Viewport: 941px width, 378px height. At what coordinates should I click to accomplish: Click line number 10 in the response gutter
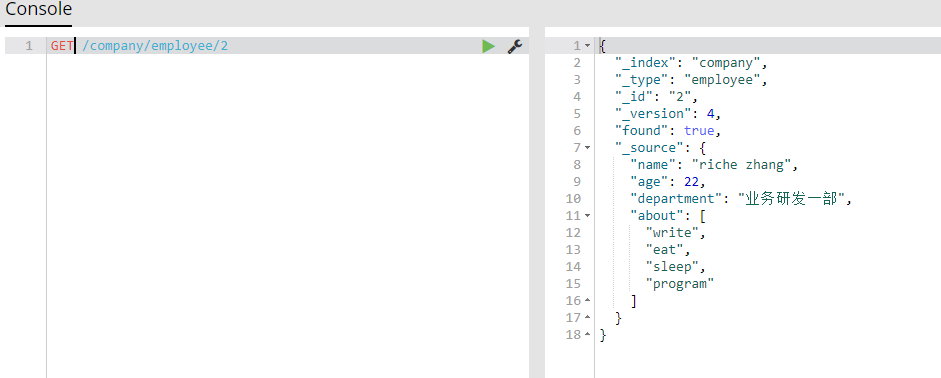pyautogui.click(x=573, y=199)
